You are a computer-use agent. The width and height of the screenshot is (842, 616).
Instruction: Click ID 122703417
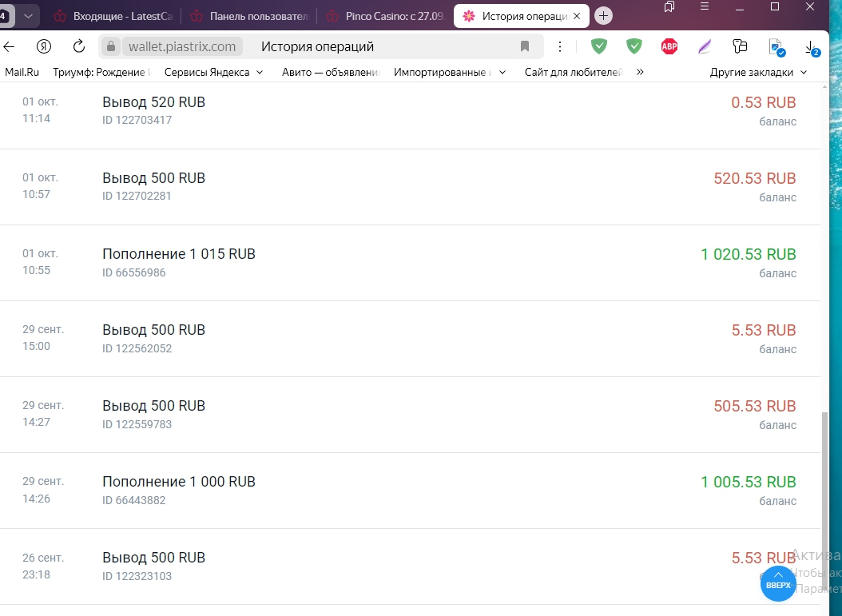(137, 120)
